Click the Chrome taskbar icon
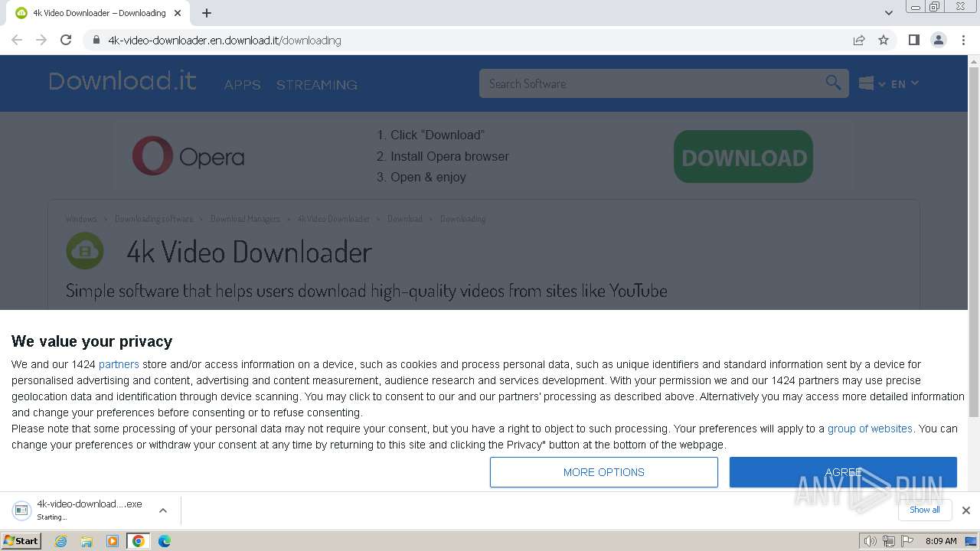 coord(139,541)
